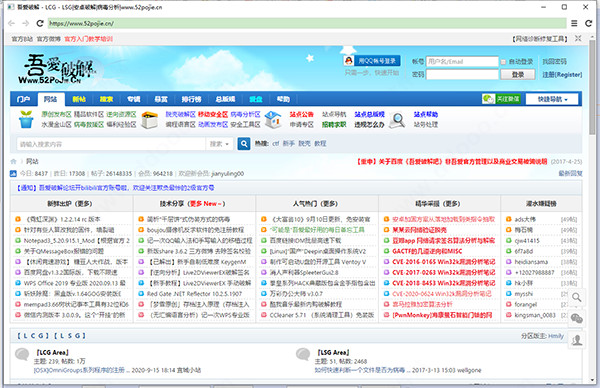Click new member jianyuling00
This screenshot has width=600, height=388.
coord(227,174)
